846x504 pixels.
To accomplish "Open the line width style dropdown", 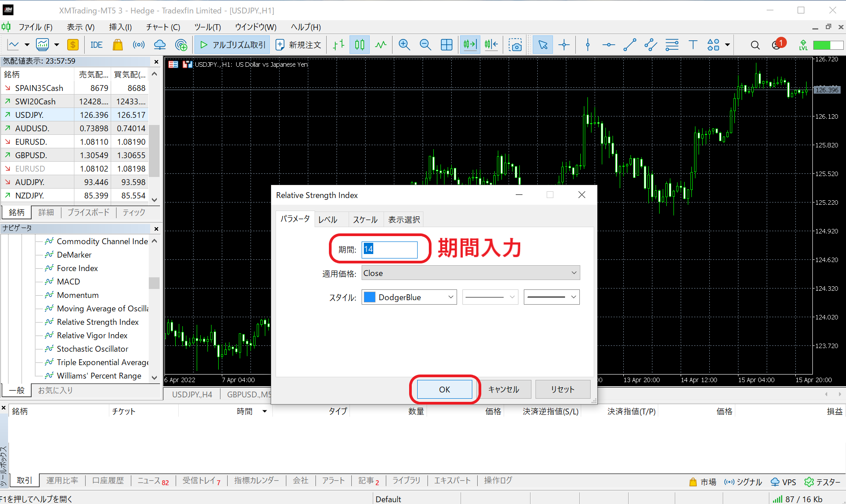I will coord(552,297).
